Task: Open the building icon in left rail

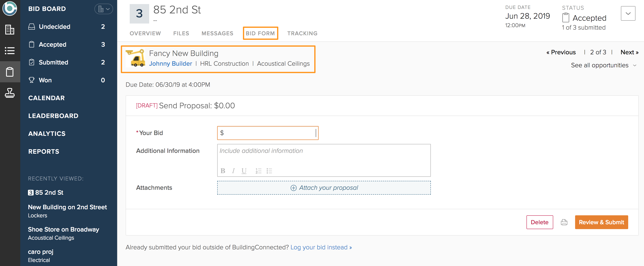Action: [10, 30]
